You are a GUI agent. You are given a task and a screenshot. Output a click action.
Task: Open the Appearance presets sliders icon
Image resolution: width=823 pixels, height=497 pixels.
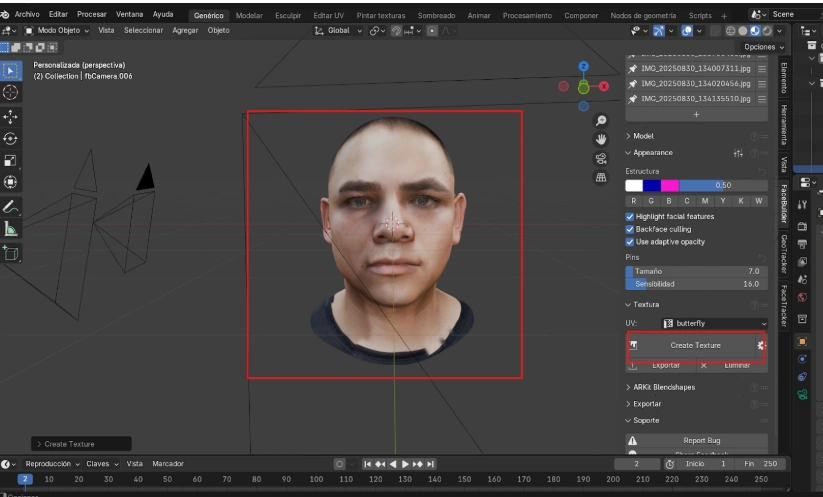pyautogui.click(x=738, y=153)
